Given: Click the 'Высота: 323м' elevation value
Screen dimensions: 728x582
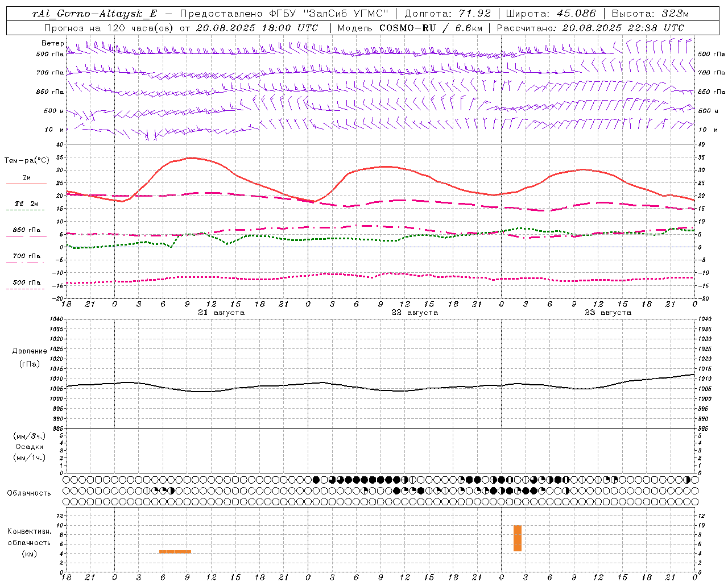Looking at the screenshot, I should click(x=651, y=14).
